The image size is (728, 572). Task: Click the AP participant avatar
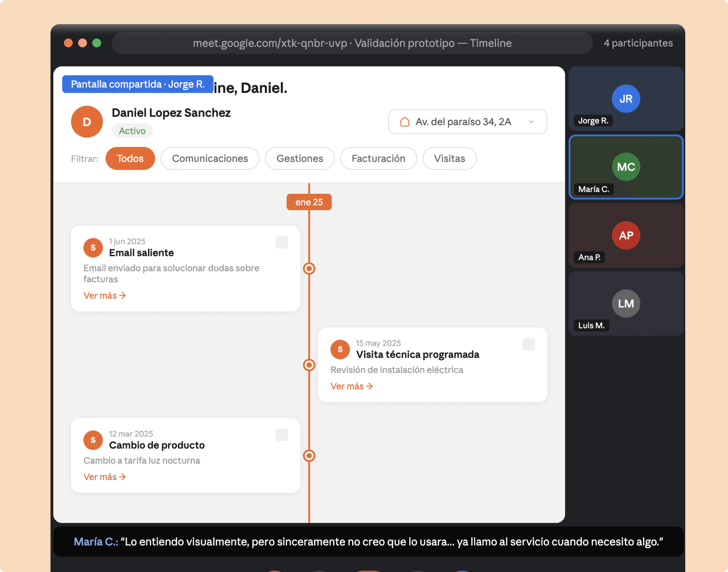click(x=625, y=235)
